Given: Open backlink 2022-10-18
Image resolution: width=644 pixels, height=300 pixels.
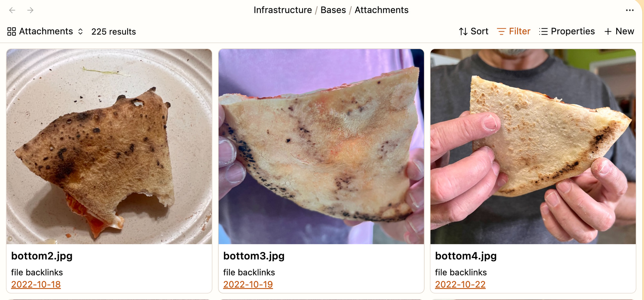Looking at the screenshot, I should (36, 285).
